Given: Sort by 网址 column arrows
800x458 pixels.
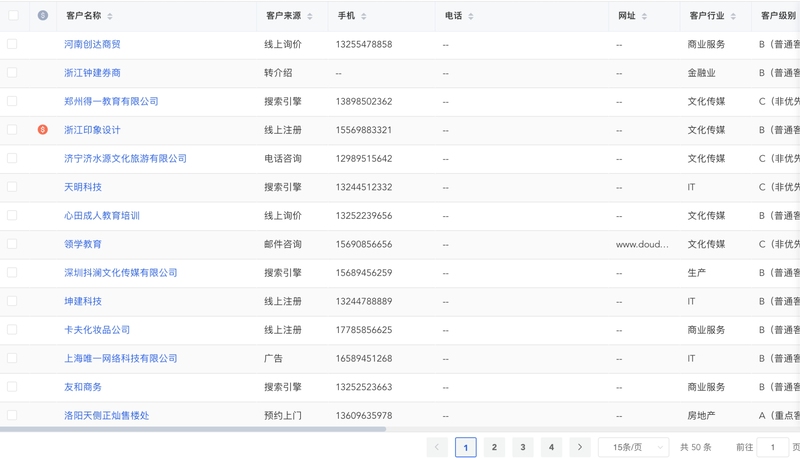Looking at the screenshot, I should [x=644, y=16].
